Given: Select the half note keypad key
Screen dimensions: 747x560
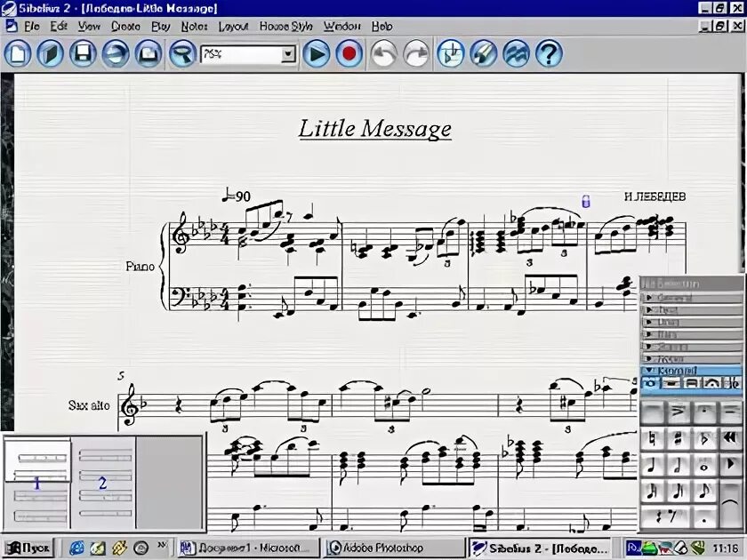Looking at the screenshot, I should (678, 465).
